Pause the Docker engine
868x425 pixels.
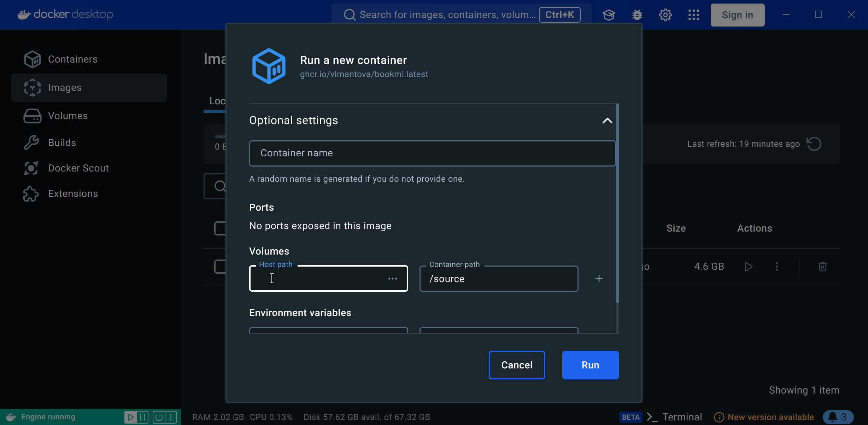(x=143, y=417)
